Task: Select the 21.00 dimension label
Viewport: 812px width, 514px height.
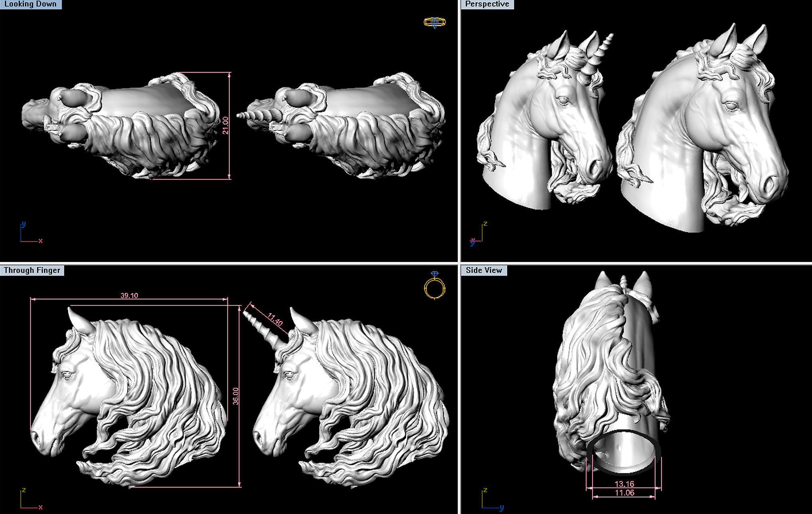Action: click(225, 125)
